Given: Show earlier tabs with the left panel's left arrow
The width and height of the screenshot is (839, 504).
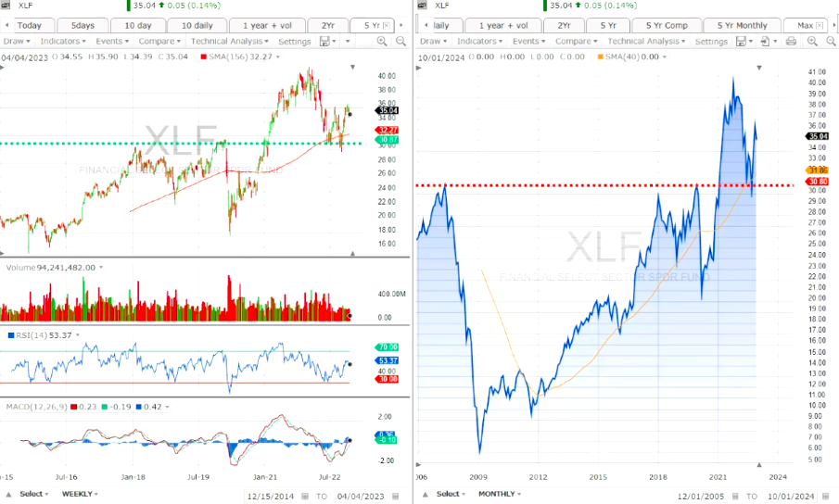Looking at the screenshot, I should [7, 25].
